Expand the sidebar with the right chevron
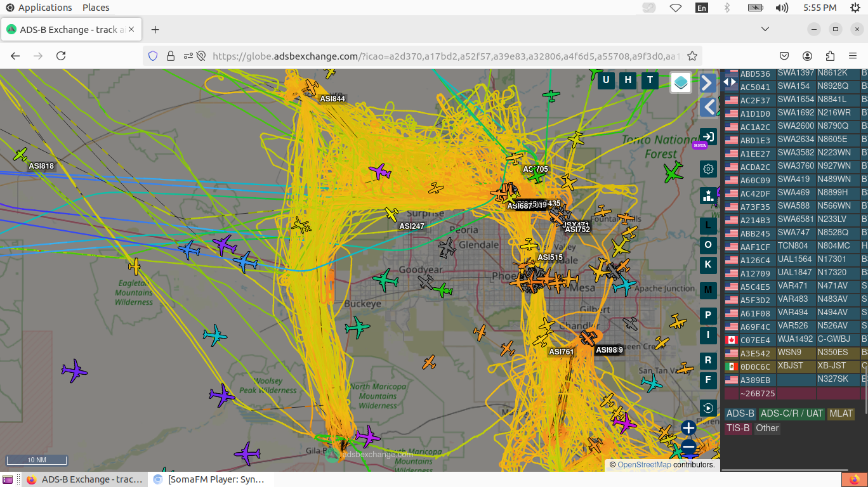 click(707, 83)
